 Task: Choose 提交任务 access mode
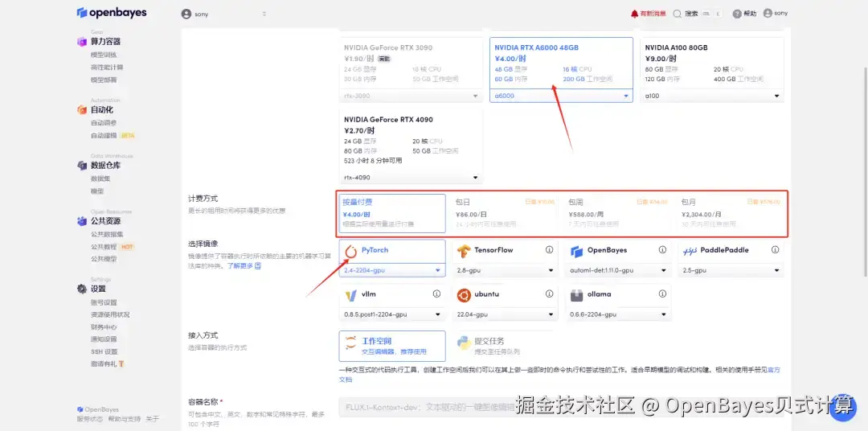[x=505, y=346]
